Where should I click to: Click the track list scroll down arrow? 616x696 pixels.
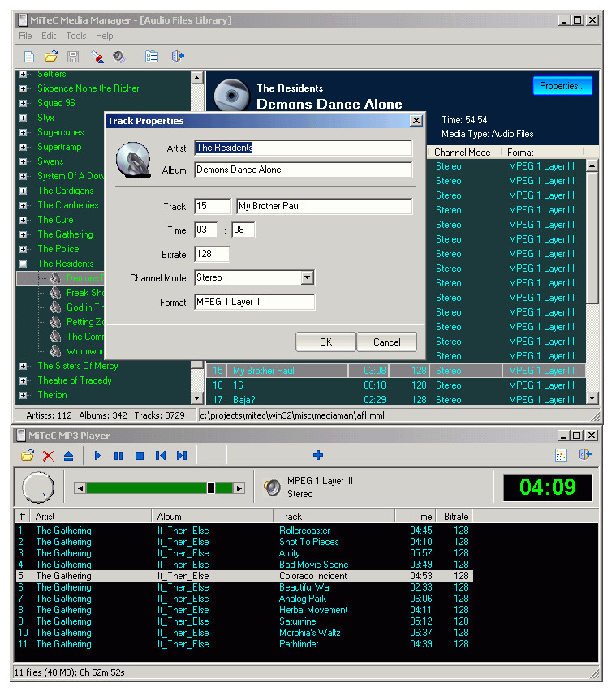click(592, 398)
